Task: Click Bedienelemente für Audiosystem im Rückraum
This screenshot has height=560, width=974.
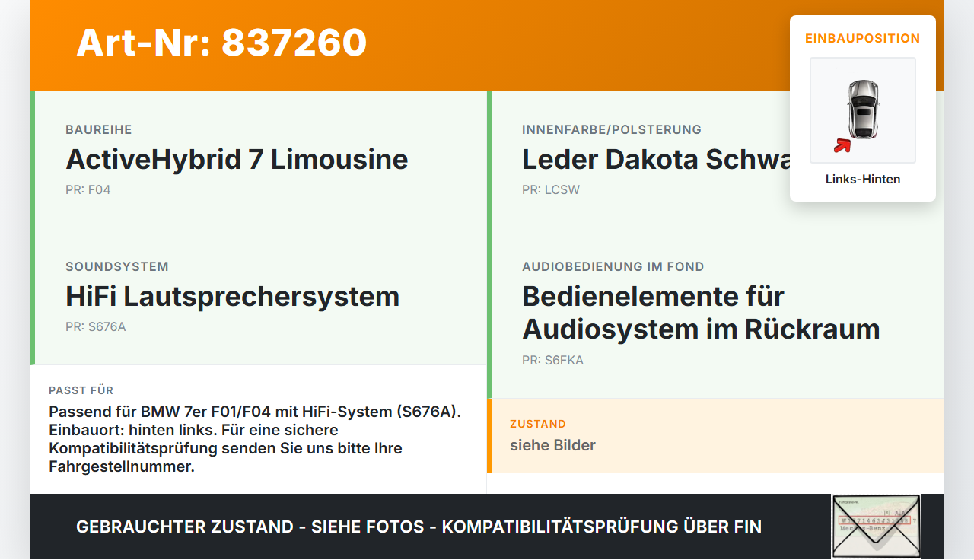Action: point(701,313)
